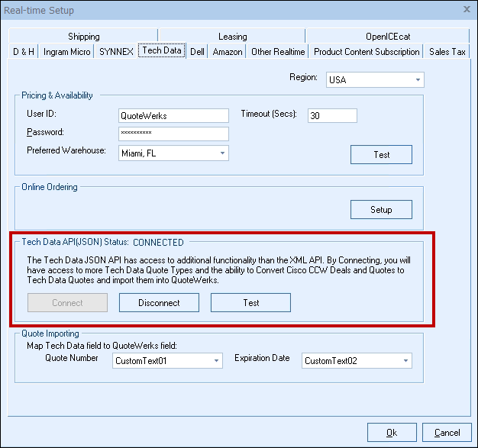Screen dimensions: 478x448
Task: Switch to Other Realtime tab
Action: coord(278,51)
